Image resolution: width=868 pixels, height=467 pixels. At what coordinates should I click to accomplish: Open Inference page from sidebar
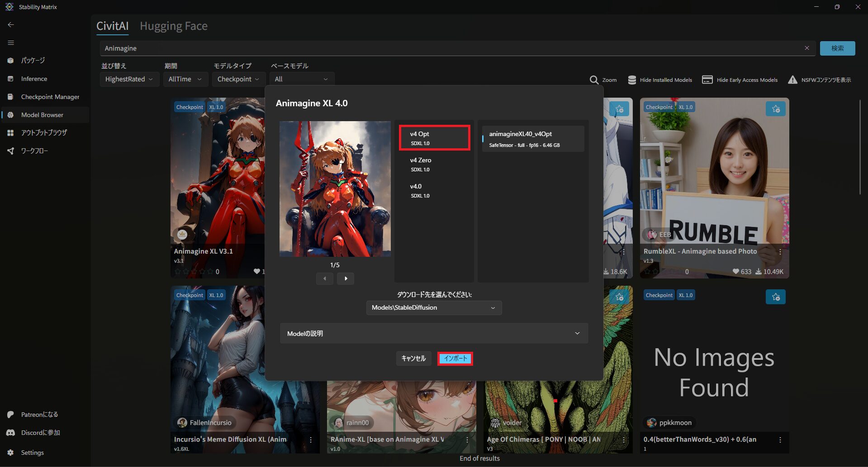(34, 79)
